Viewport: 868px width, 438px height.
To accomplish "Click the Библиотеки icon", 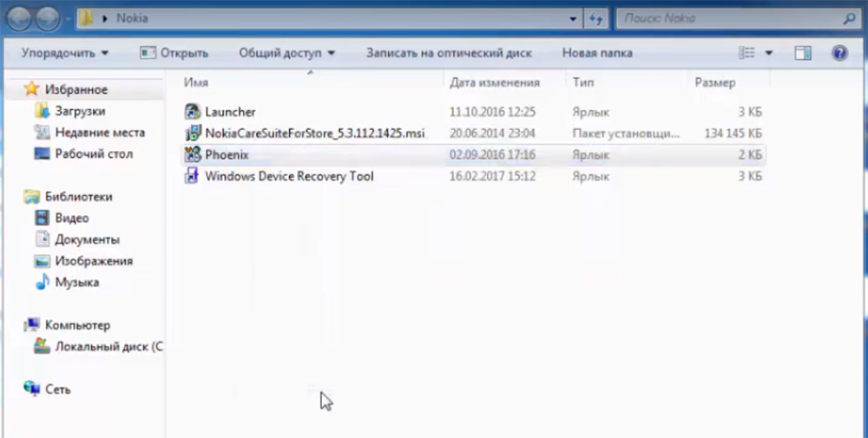I will [32, 196].
